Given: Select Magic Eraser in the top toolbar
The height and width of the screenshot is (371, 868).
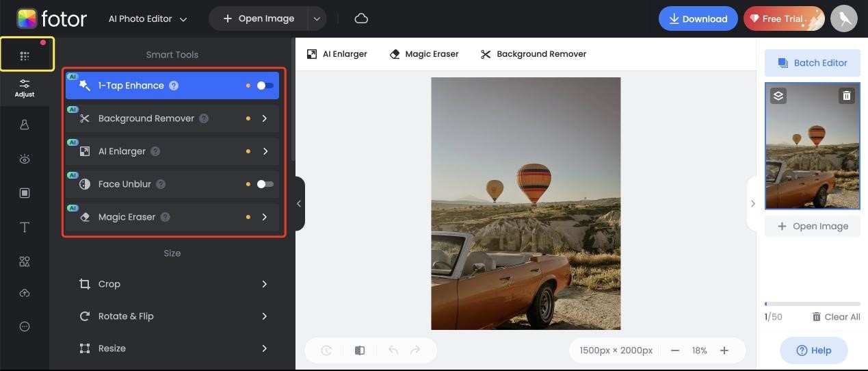Looking at the screenshot, I should coord(424,54).
